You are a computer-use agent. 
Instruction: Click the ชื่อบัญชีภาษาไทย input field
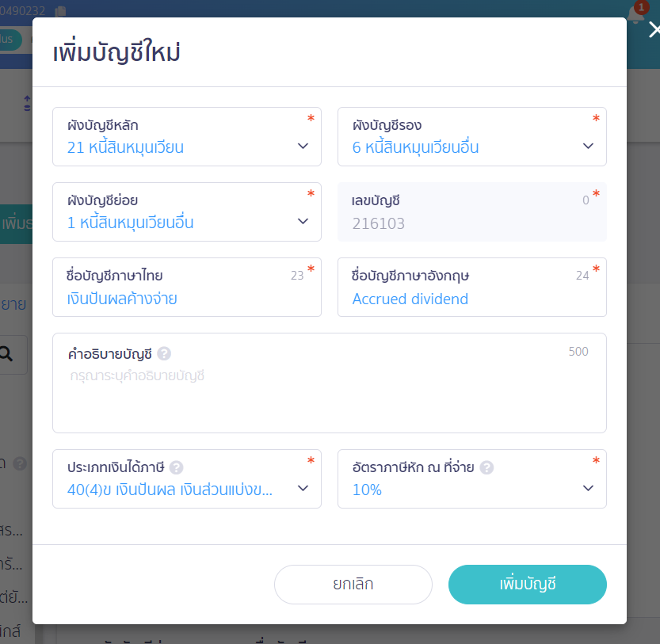coord(187,287)
